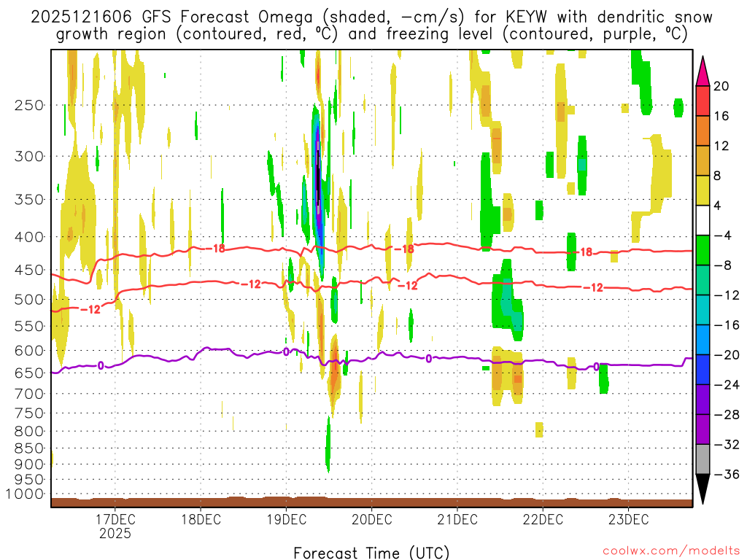Click the red -12 contour label near 22DEC

pos(593,287)
